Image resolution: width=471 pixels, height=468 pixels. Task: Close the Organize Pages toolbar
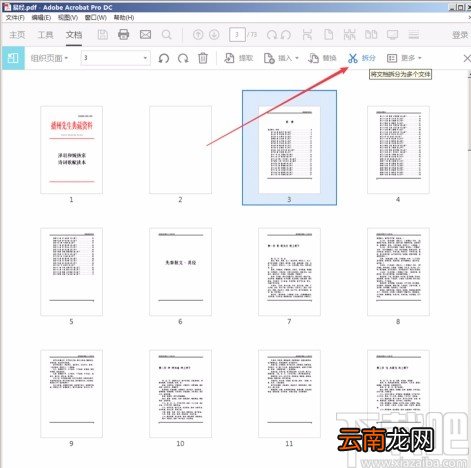(x=467, y=58)
